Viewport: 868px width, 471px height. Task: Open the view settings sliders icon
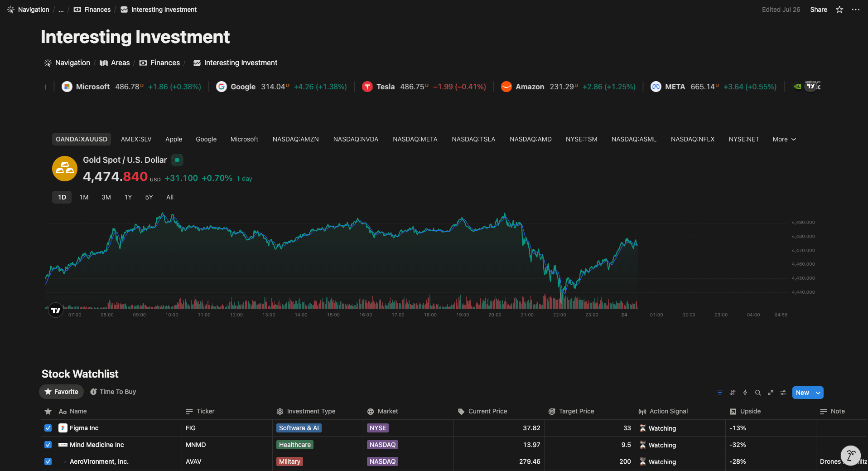[783, 393]
